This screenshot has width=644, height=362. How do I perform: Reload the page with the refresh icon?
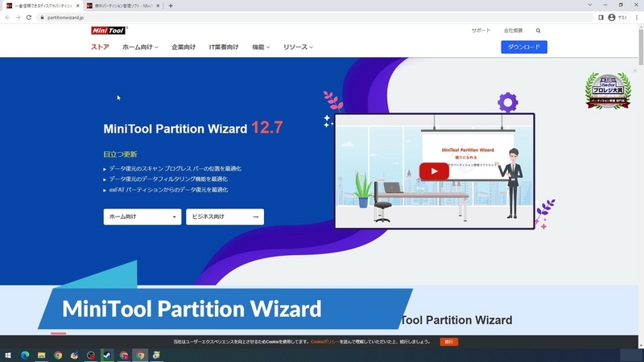(29, 18)
